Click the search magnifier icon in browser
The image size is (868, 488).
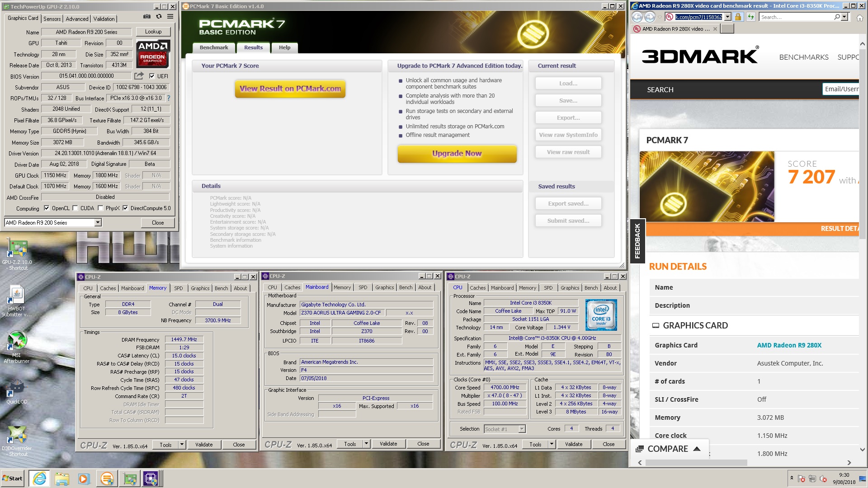pos(837,17)
